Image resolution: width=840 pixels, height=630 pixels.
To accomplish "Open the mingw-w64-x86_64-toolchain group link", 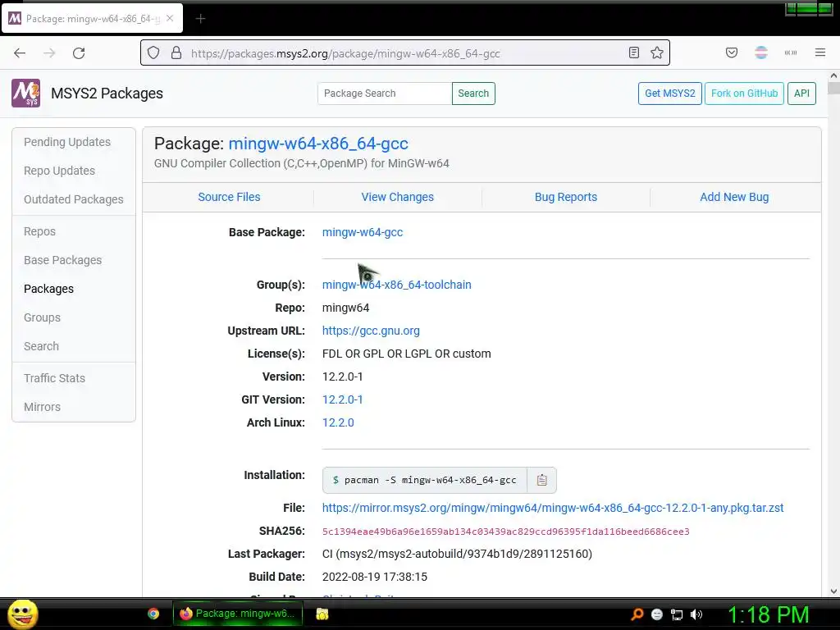I will (397, 285).
